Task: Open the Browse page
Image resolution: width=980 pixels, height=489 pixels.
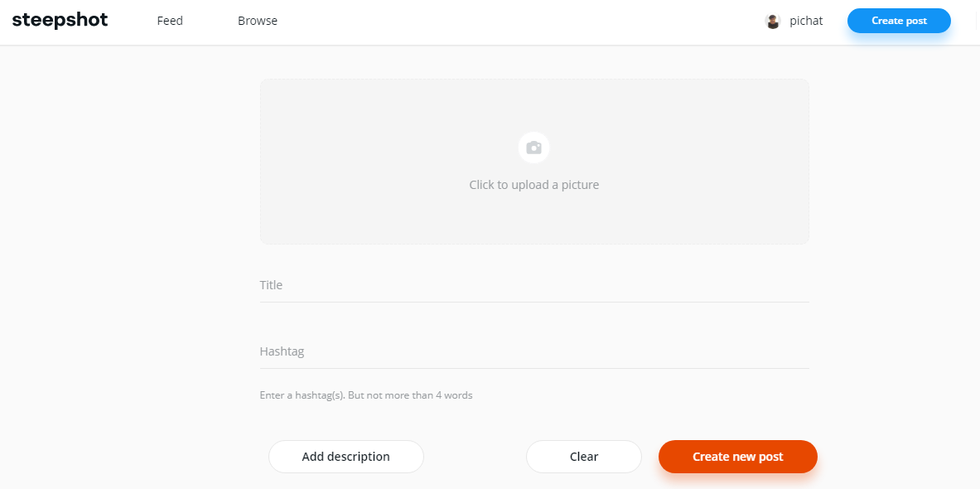Action: point(258,22)
